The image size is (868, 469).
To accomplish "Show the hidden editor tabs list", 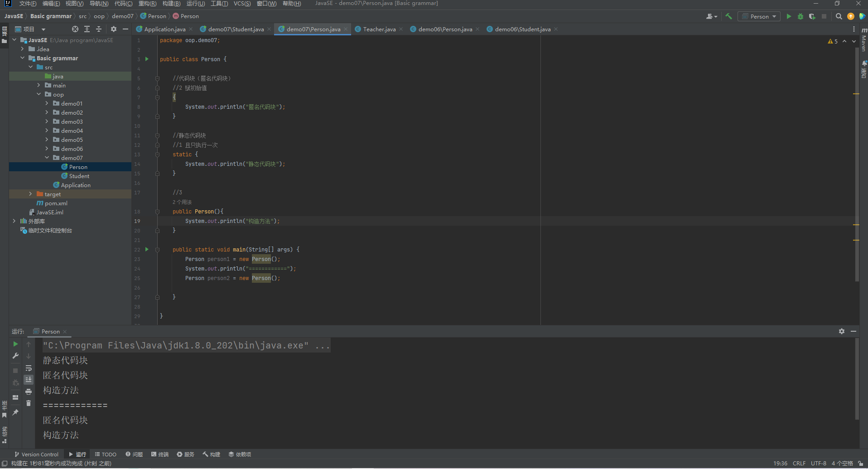I will point(854,29).
